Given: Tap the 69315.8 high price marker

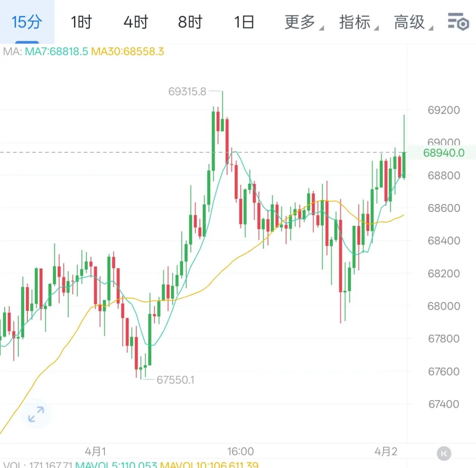Looking at the screenshot, I should pyautogui.click(x=187, y=91).
